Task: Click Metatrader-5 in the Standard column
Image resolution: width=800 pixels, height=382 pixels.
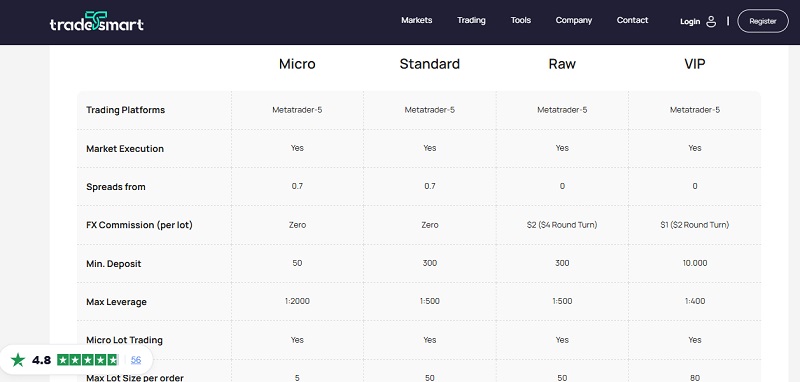Action: (430, 110)
